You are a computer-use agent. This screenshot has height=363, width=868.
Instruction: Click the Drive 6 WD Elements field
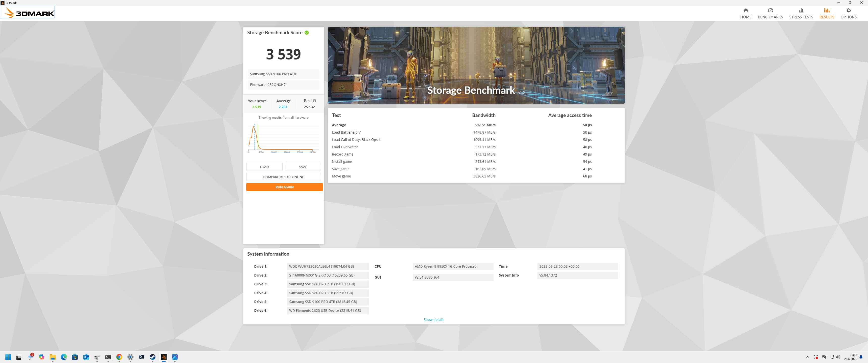coord(328,310)
